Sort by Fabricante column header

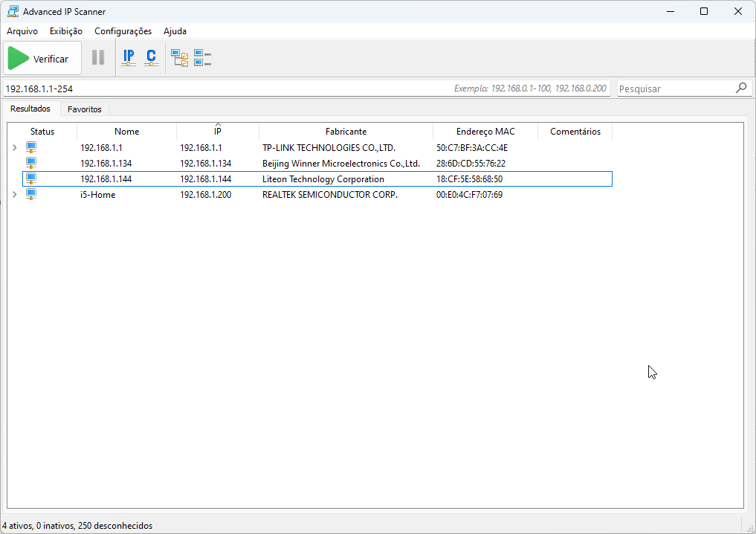pos(346,132)
